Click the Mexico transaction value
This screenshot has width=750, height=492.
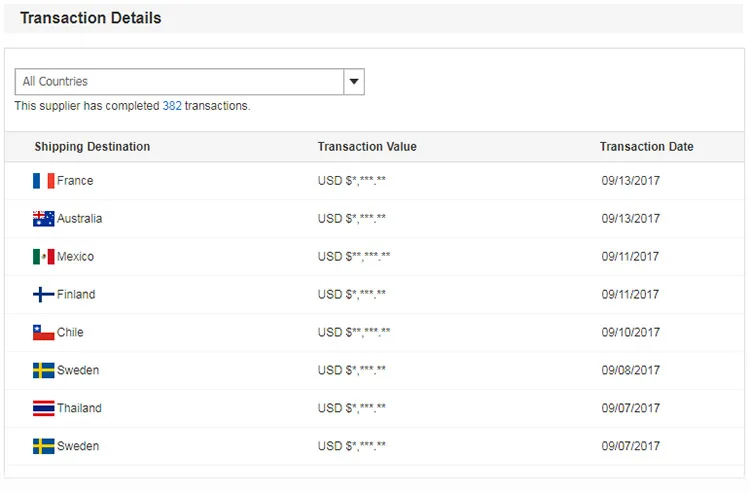[x=354, y=257]
